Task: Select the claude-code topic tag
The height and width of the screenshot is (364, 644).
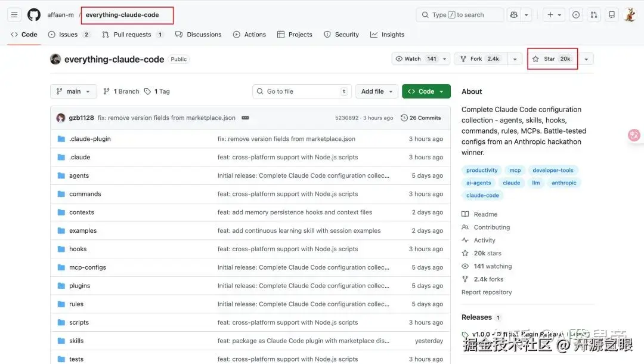Action: (482, 196)
